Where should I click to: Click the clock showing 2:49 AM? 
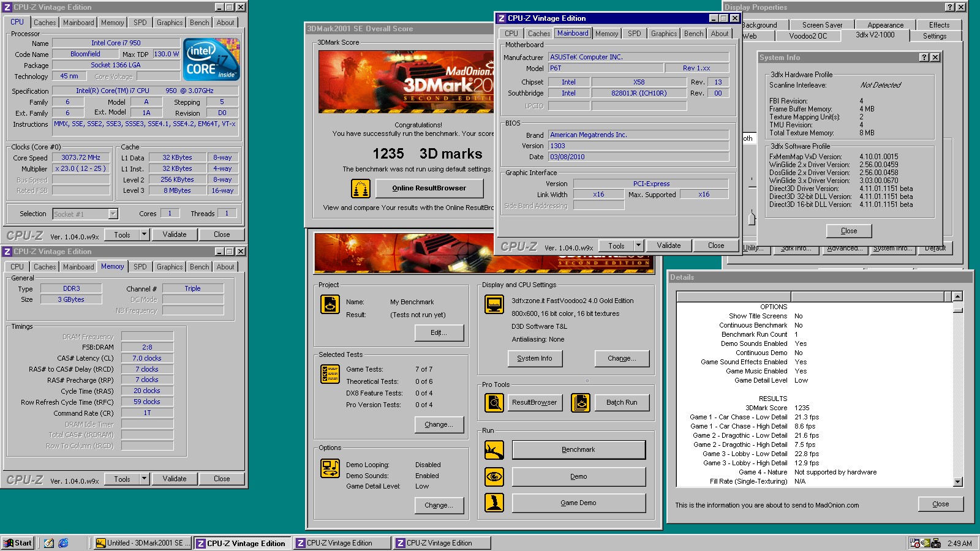(959, 543)
